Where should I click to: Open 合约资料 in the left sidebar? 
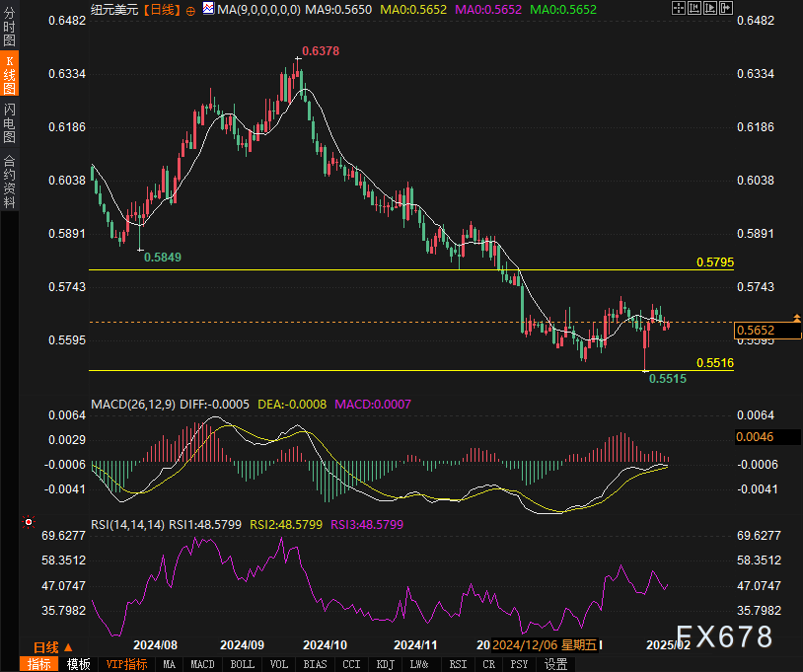point(9,181)
